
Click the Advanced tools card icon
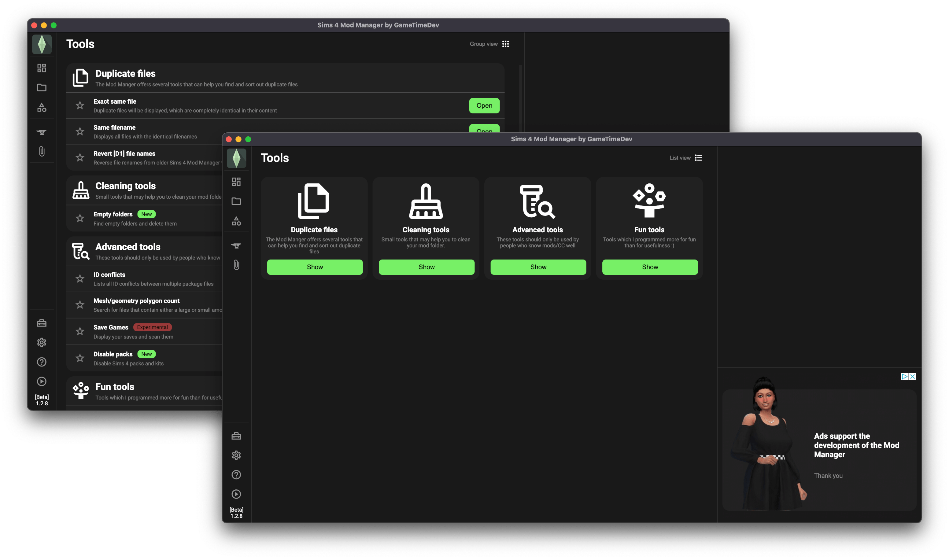537,201
